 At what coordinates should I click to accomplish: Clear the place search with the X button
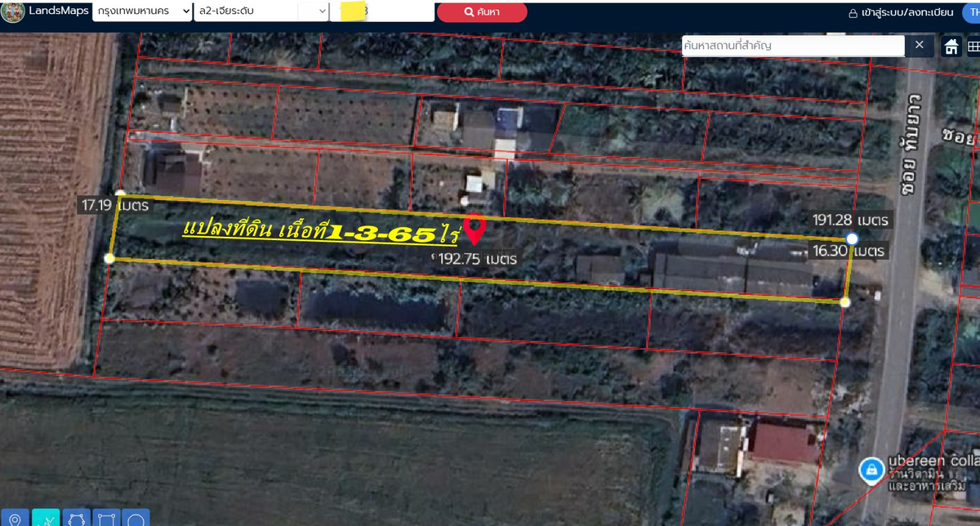pos(920,46)
